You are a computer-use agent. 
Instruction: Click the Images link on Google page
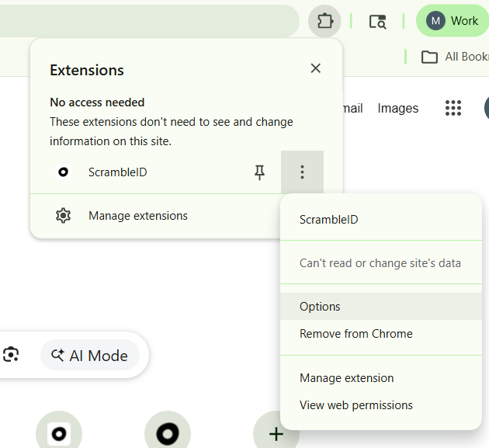(398, 108)
